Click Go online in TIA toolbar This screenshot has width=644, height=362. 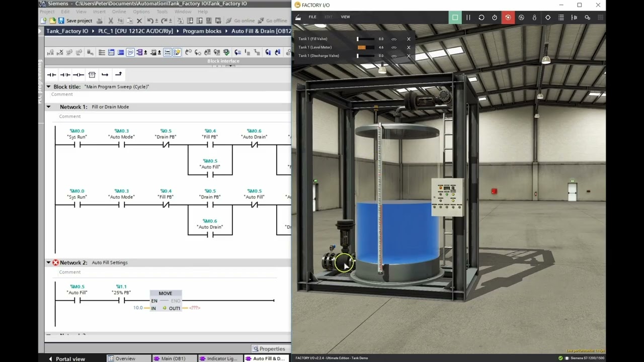pos(239,21)
